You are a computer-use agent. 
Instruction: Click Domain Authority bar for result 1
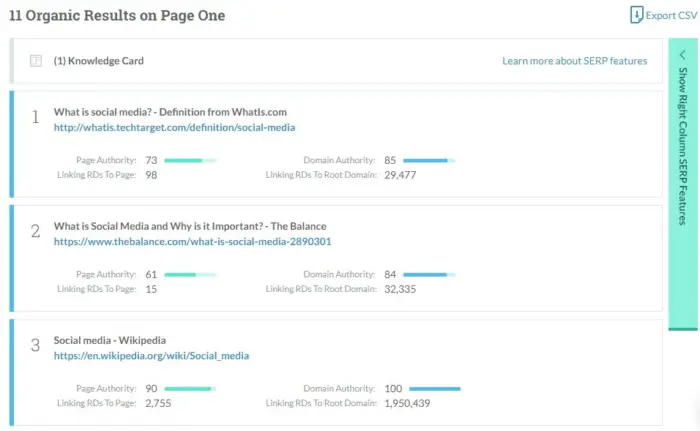429,160
